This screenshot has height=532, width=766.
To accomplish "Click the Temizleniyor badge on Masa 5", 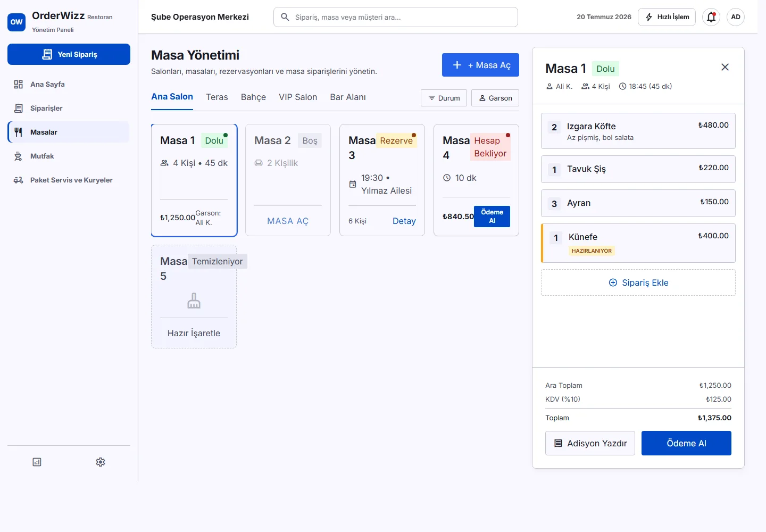I will [x=218, y=261].
